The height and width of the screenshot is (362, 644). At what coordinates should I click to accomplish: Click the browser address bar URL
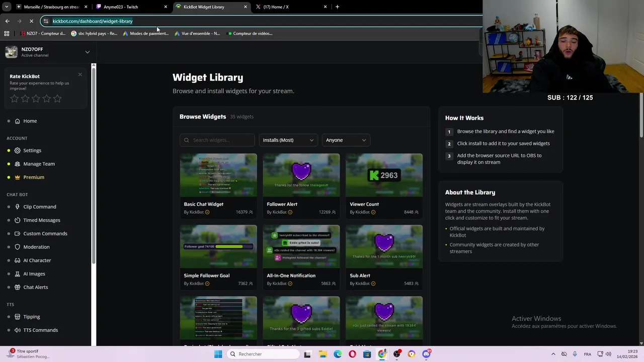coord(93,21)
